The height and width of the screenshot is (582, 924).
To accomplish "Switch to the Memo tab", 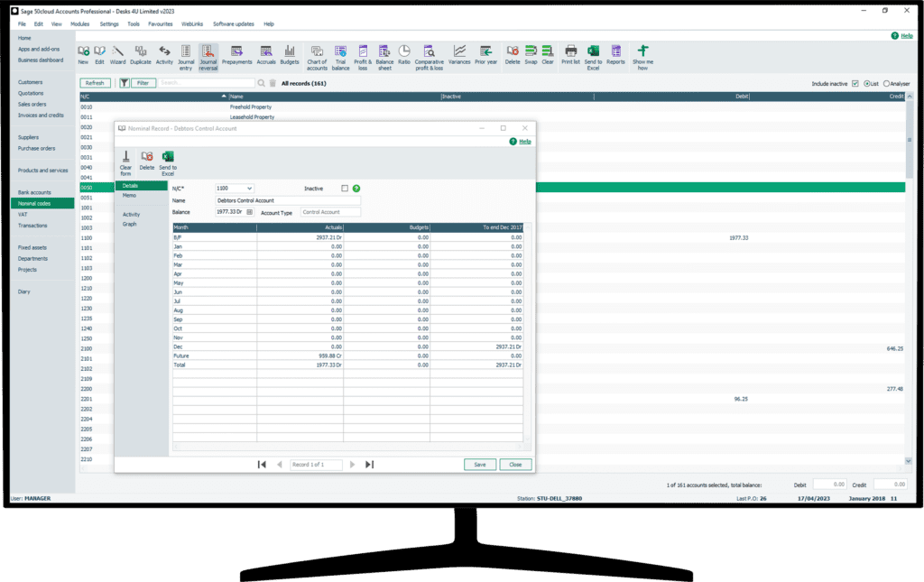I will click(130, 196).
